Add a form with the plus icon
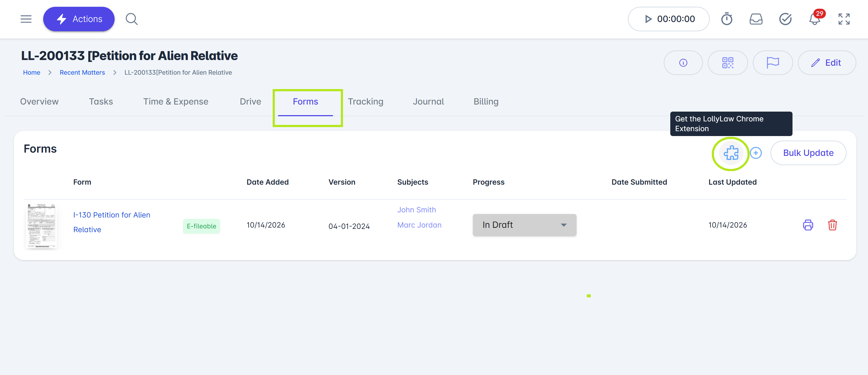Screen dimensions: 868x375 pos(756,153)
